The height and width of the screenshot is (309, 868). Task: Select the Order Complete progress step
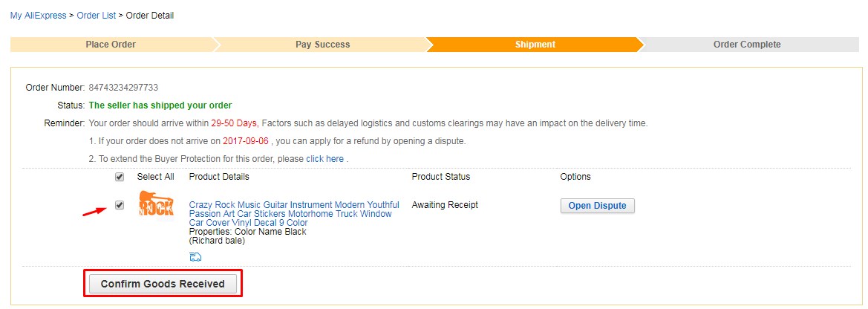click(x=746, y=45)
